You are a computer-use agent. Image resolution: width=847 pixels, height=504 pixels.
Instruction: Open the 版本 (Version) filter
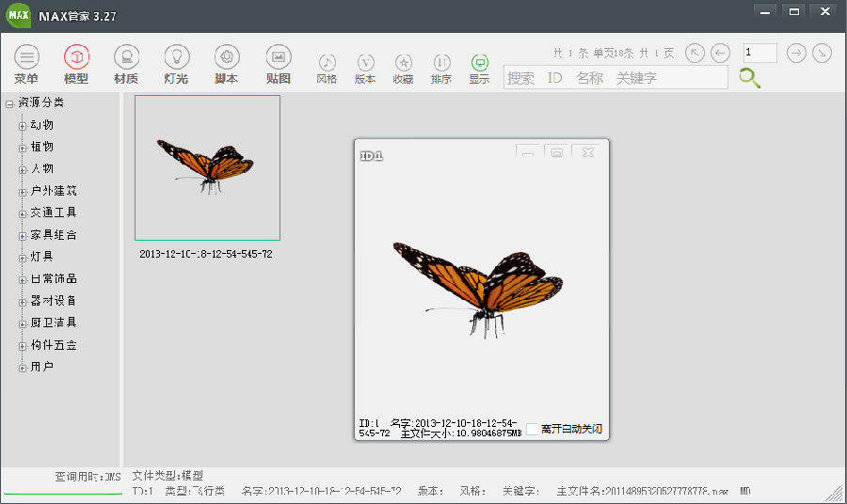tap(365, 63)
